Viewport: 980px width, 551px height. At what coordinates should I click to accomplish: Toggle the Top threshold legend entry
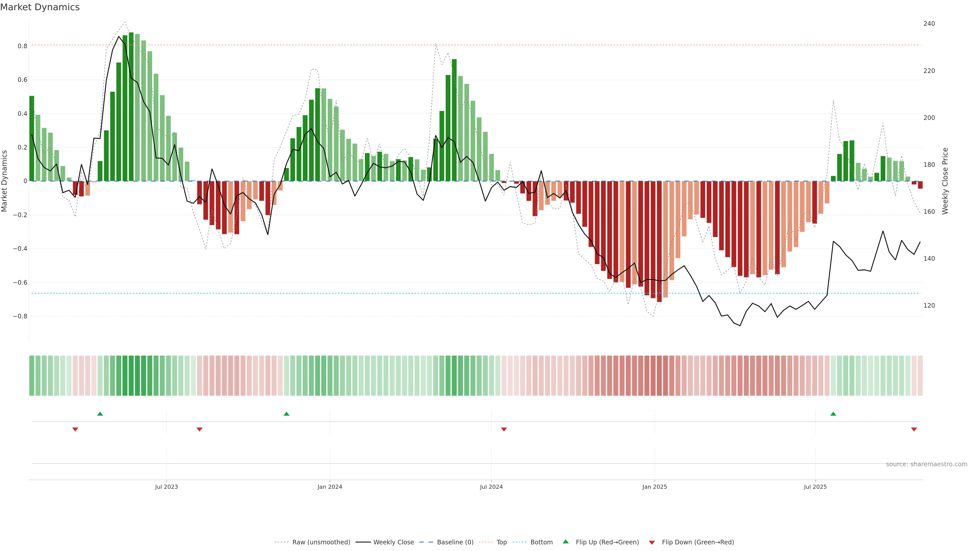[501, 542]
